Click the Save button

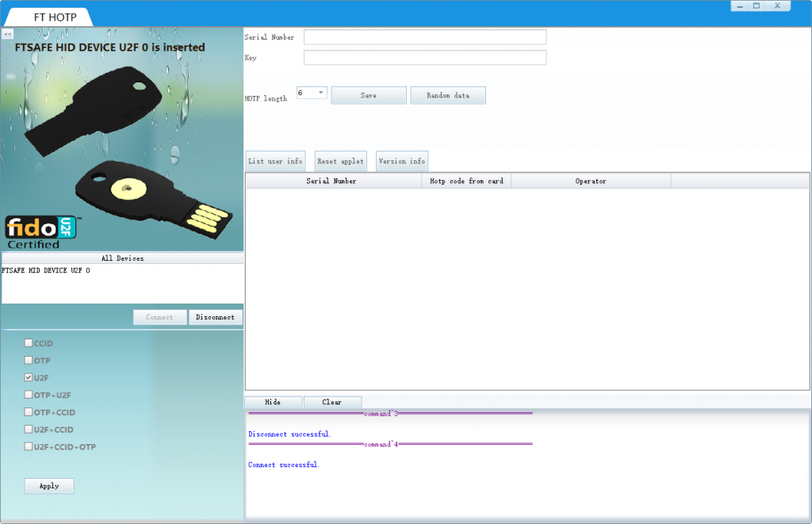pyautogui.click(x=368, y=94)
